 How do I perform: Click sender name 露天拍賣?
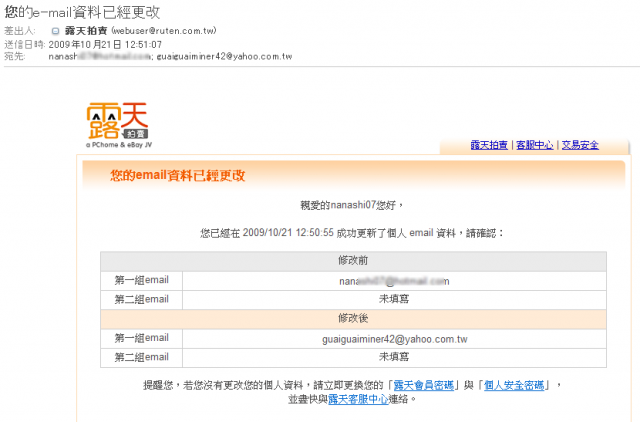(86, 31)
